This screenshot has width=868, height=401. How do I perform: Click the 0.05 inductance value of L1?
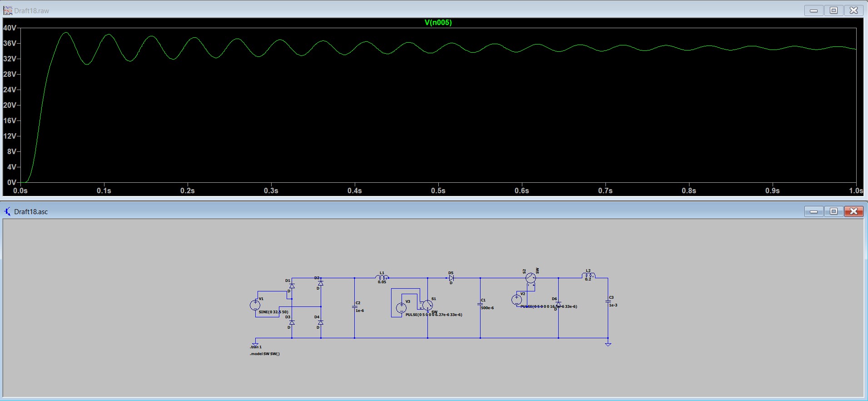tap(382, 282)
